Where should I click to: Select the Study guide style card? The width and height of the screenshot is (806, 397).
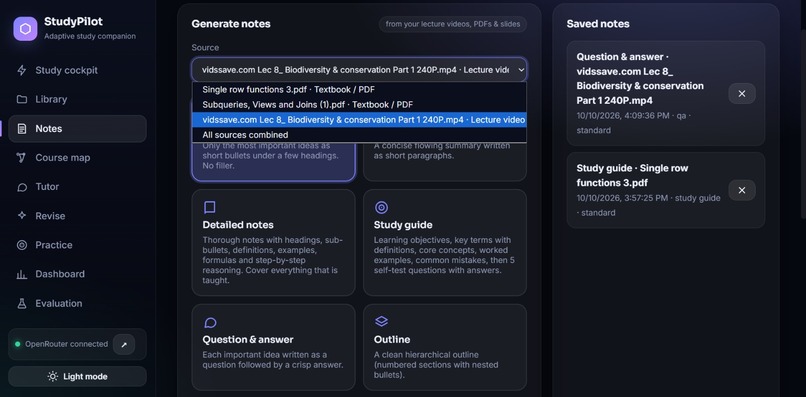pos(445,243)
